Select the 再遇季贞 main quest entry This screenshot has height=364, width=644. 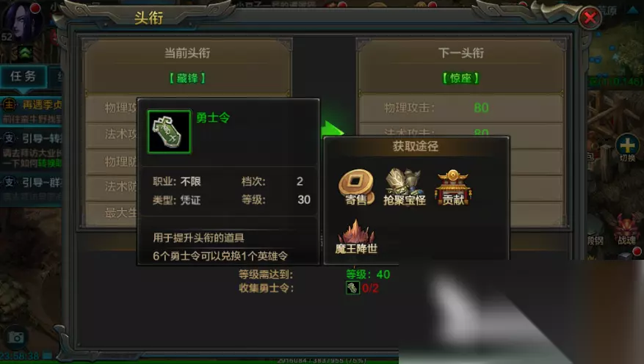(x=32, y=111)
